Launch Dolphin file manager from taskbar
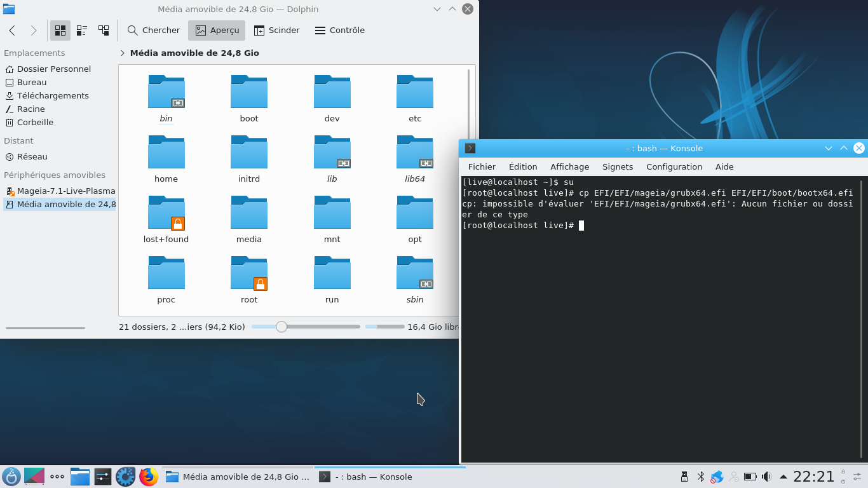 (x=80, y=477)
